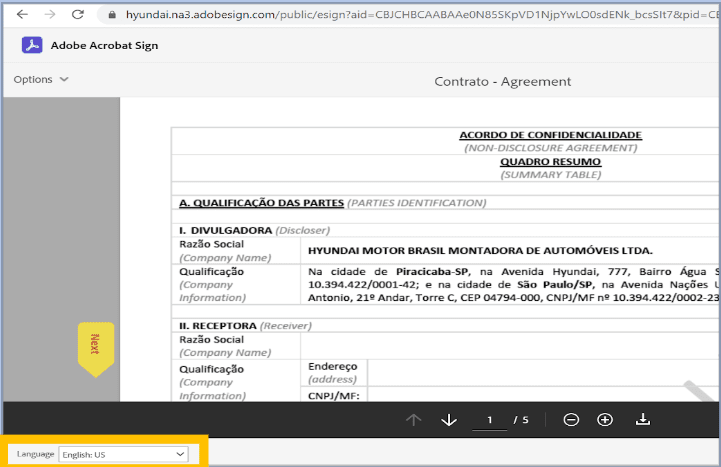Screen dimensions: 721x467
Task: Go to next page with down arrow
Action: [449, 420]
